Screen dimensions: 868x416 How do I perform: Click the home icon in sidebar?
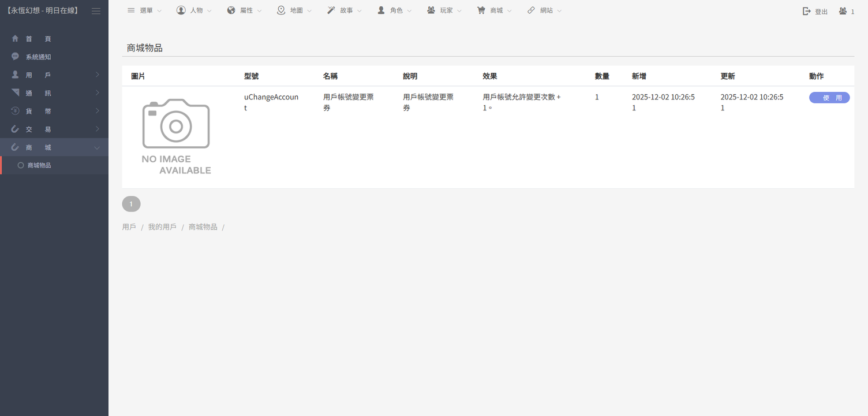coord(16,39)
